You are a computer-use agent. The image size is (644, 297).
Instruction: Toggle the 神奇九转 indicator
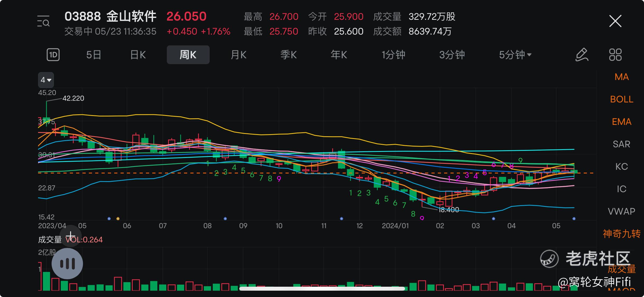(622, 234)
